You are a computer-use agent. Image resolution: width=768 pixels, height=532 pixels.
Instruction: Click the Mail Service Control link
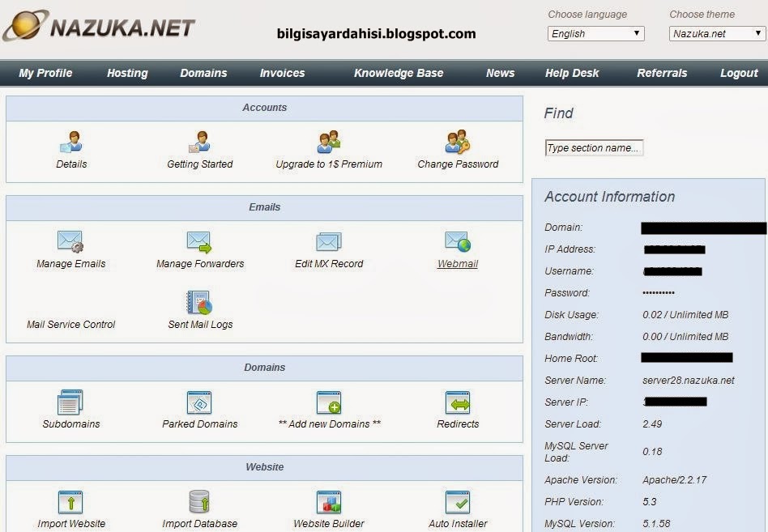click(71, 325)
